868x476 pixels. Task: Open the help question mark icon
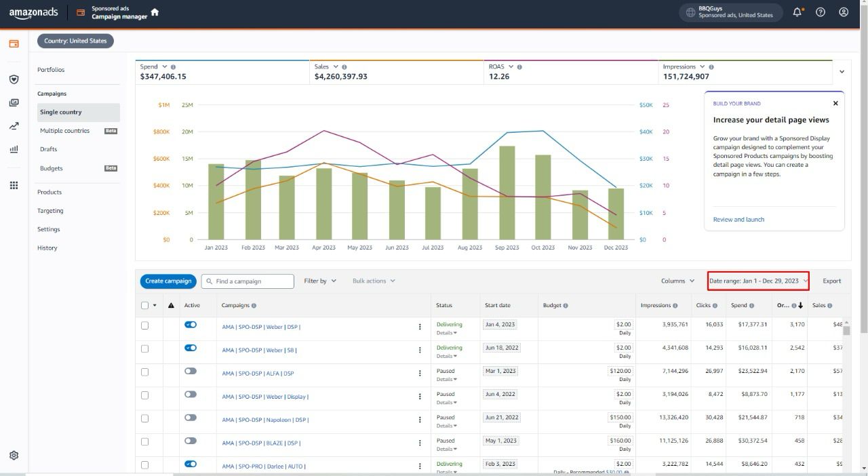pos(821,12)
